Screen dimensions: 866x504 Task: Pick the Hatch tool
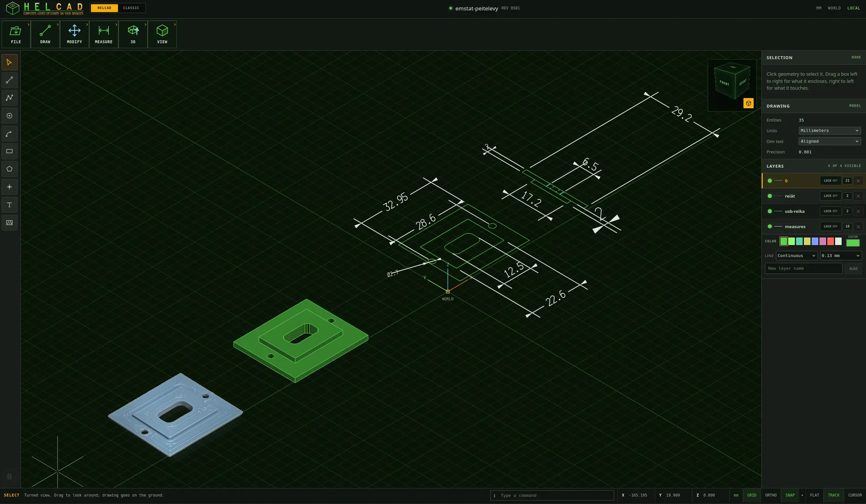coord(9,222)
